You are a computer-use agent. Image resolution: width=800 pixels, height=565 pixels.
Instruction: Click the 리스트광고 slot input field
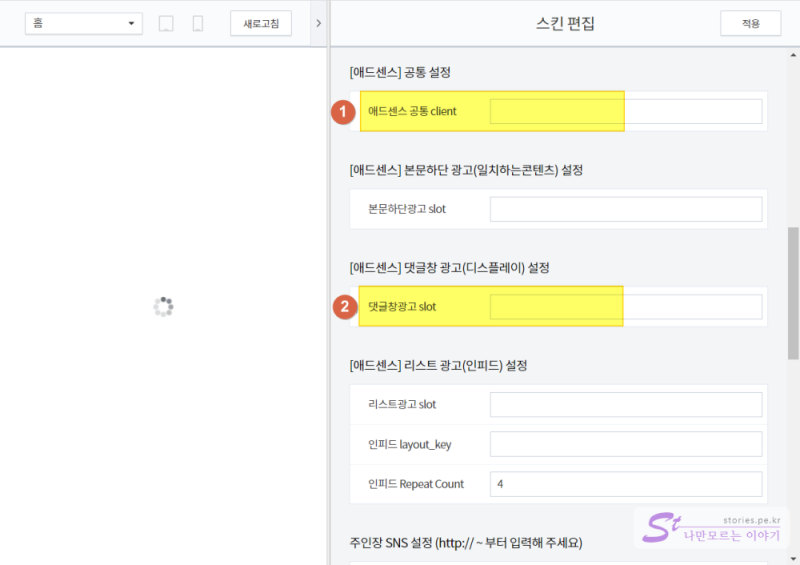click(x=626, y=404)
